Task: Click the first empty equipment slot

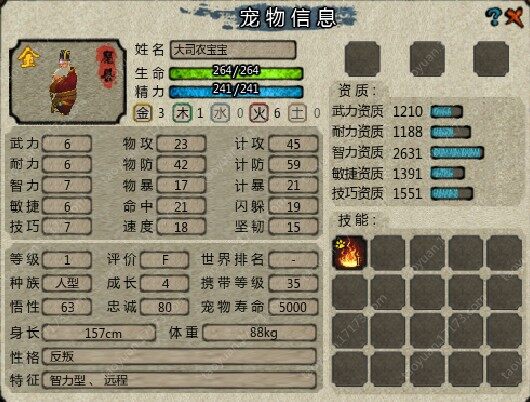Action: pos(362,59)
